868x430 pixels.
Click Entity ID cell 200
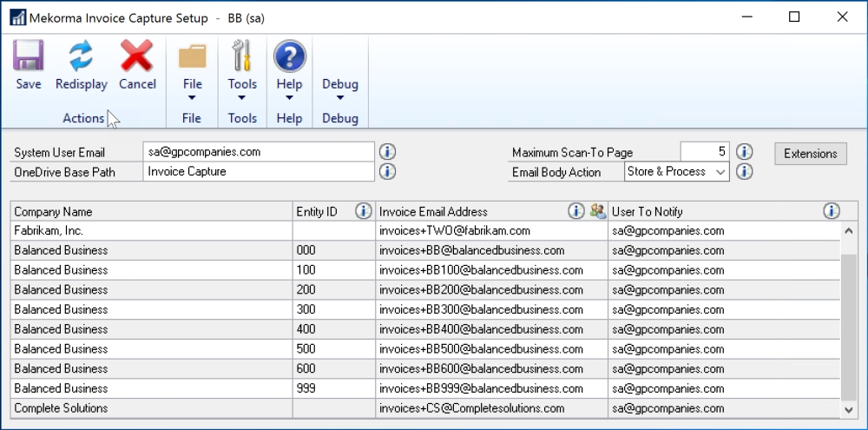[x=334, y=290]
